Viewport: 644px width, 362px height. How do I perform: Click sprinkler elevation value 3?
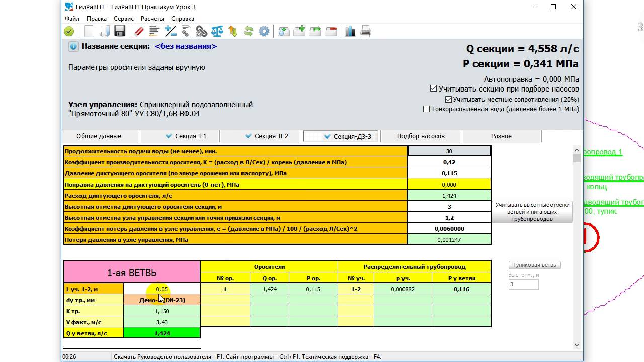click(x=449, y=207)
